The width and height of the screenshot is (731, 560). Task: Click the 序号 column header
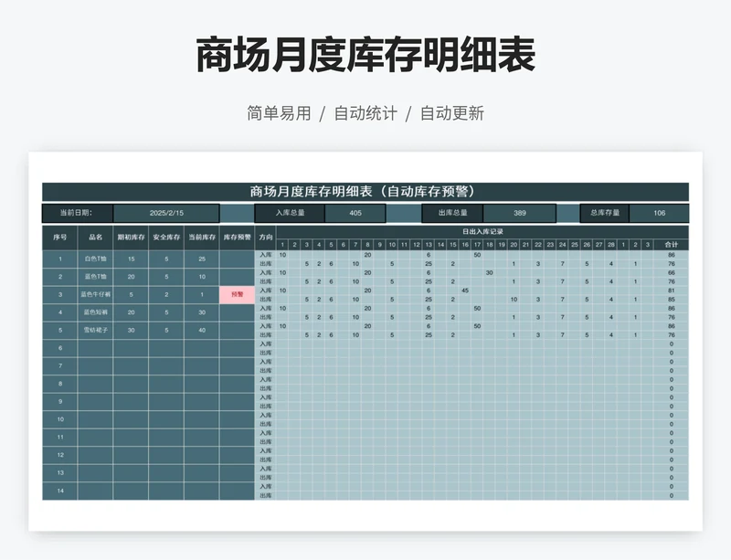pos(59,238)
